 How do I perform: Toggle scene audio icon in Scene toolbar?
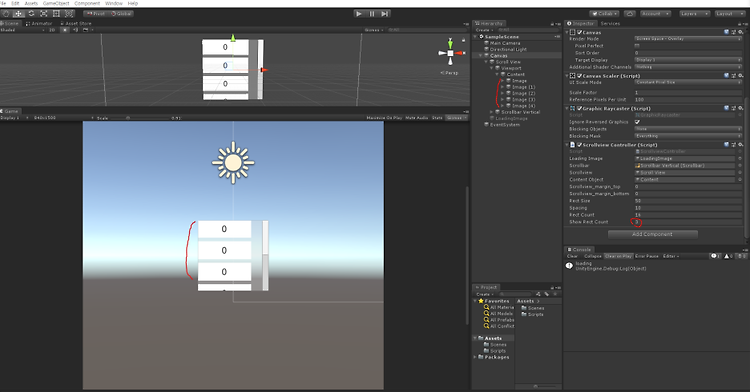click(x=76, y=30)
